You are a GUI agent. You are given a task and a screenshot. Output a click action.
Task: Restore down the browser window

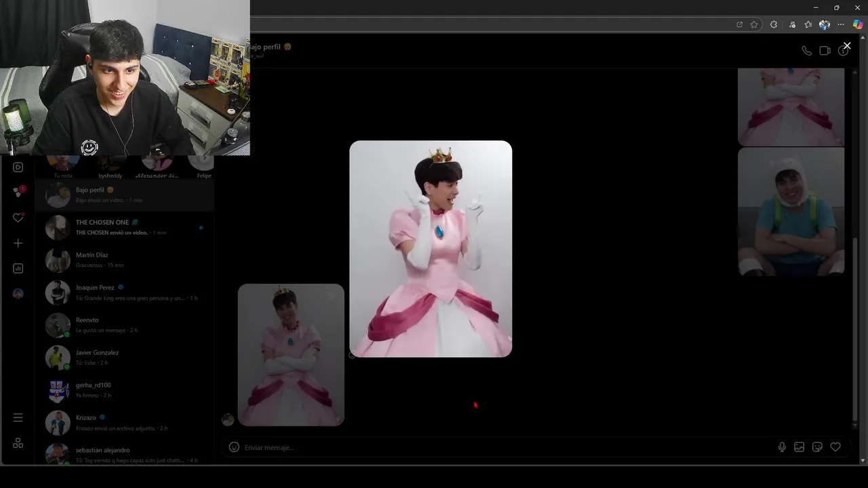(x=837, y=7)
